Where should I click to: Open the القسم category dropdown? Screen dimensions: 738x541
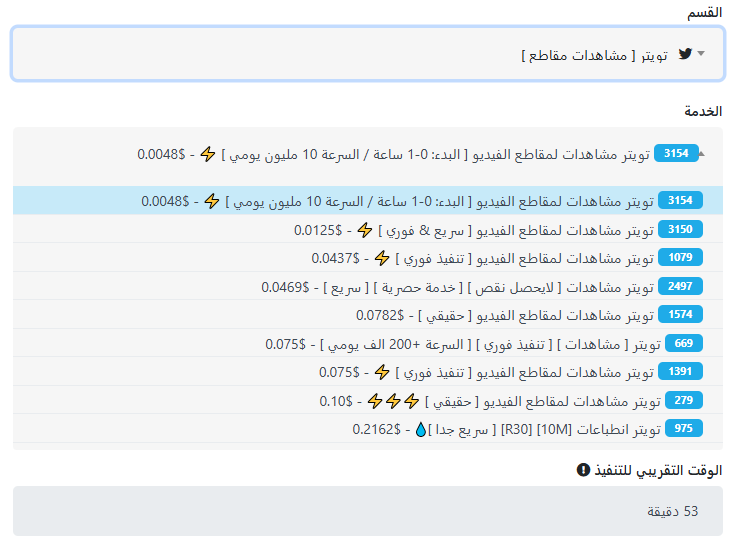[368, 53]
